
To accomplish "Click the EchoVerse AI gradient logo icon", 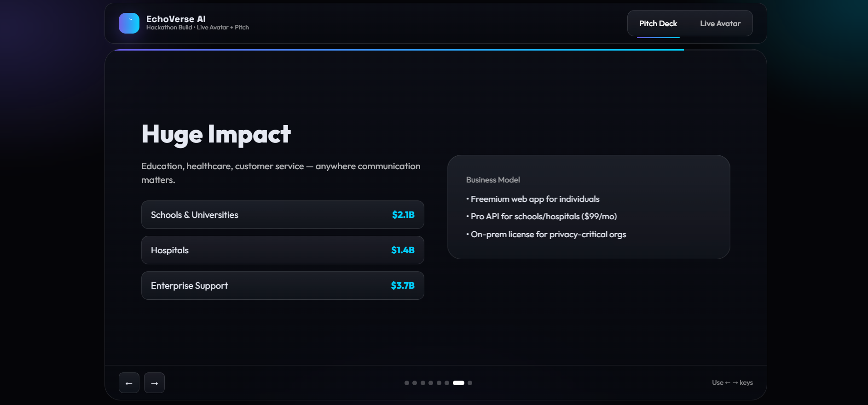I will [129, 23].
